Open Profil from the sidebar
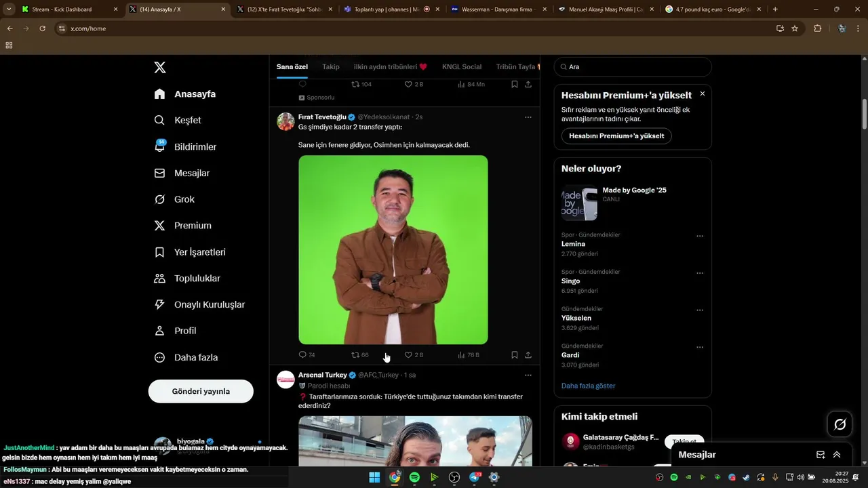868x488 pixels. [175, 331]
